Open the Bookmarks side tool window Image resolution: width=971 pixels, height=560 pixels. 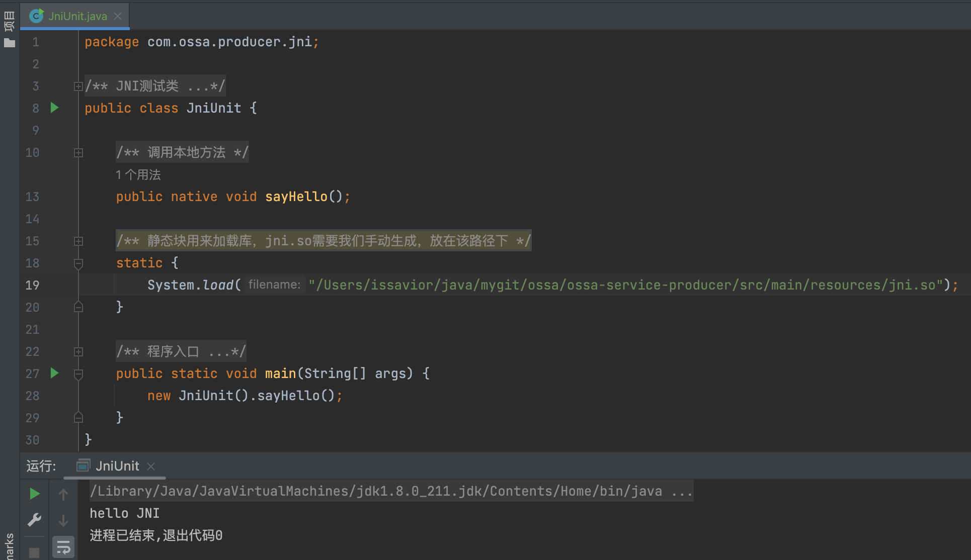coord(9,547)
